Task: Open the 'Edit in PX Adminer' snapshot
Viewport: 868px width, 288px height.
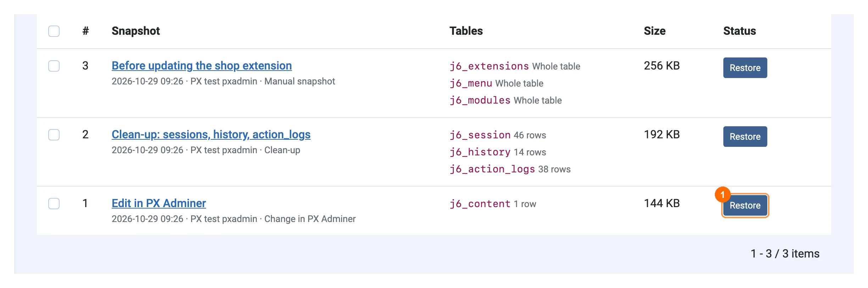Action: [158, 203]
